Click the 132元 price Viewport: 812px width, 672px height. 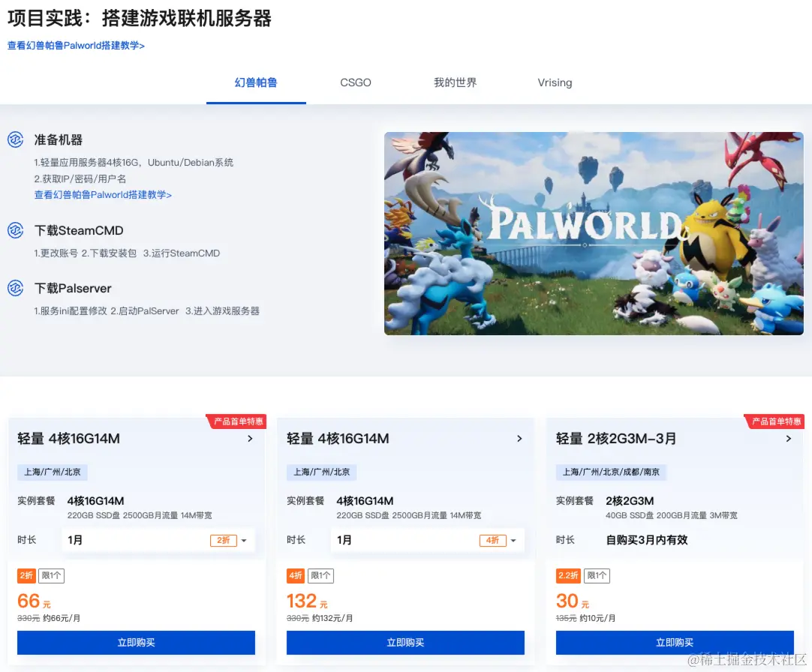click(x=307, y=601)
